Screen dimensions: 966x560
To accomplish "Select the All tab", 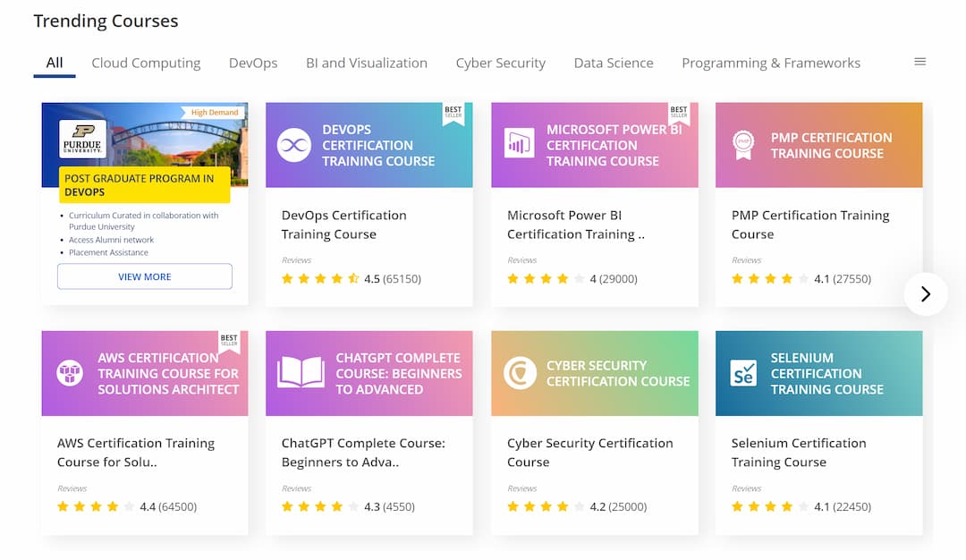I will tap(55, 63).
